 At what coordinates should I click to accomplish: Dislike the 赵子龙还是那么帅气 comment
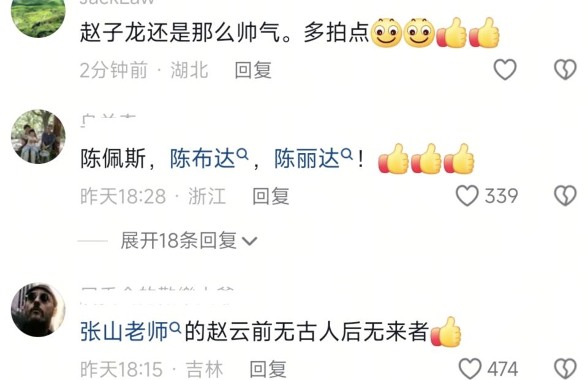pyautogui.click(x=565, y=69)
